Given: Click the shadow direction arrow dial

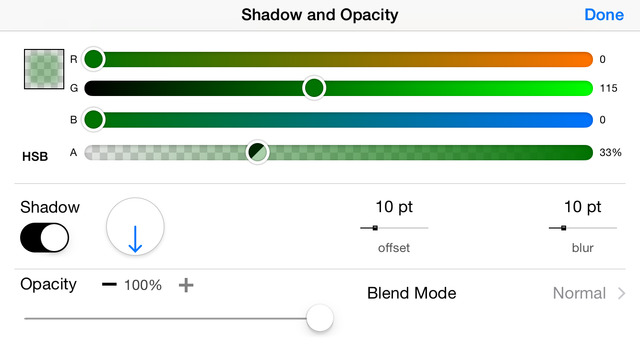Looking at the screenshot, I should [x=135, y=227].
